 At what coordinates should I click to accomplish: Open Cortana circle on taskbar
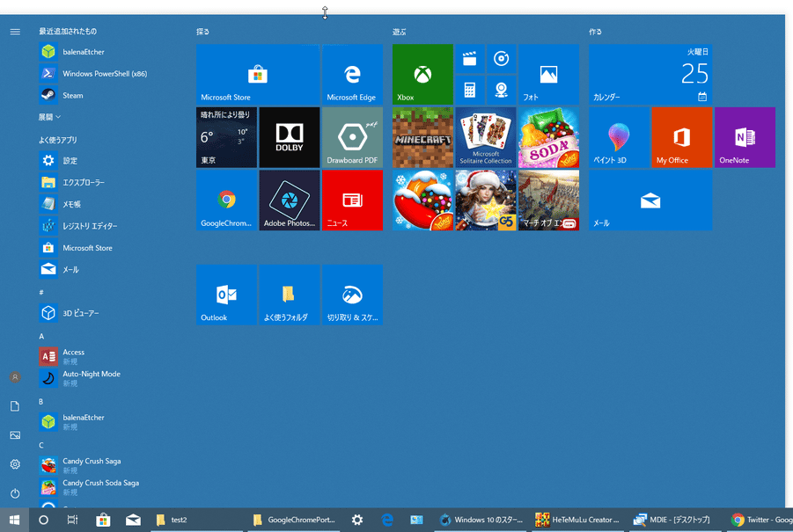click(43, 520)
